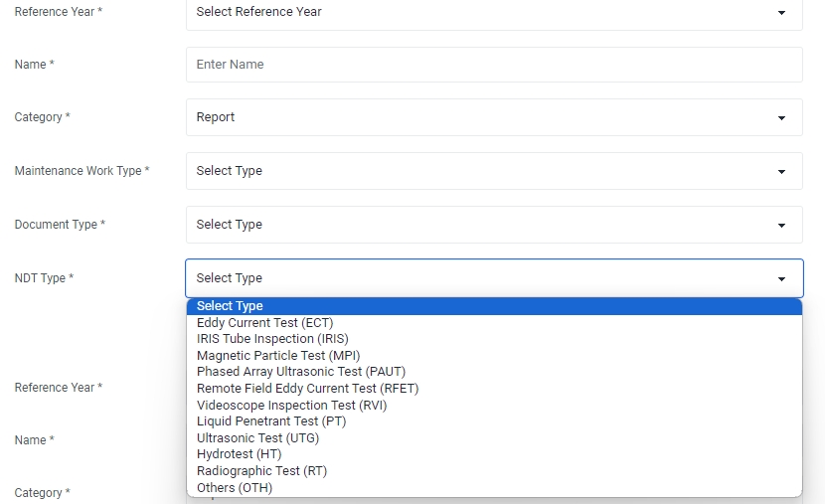Expand the Maintenance Work Type dropdown
825x504 pixels.
tap(493, 171)
